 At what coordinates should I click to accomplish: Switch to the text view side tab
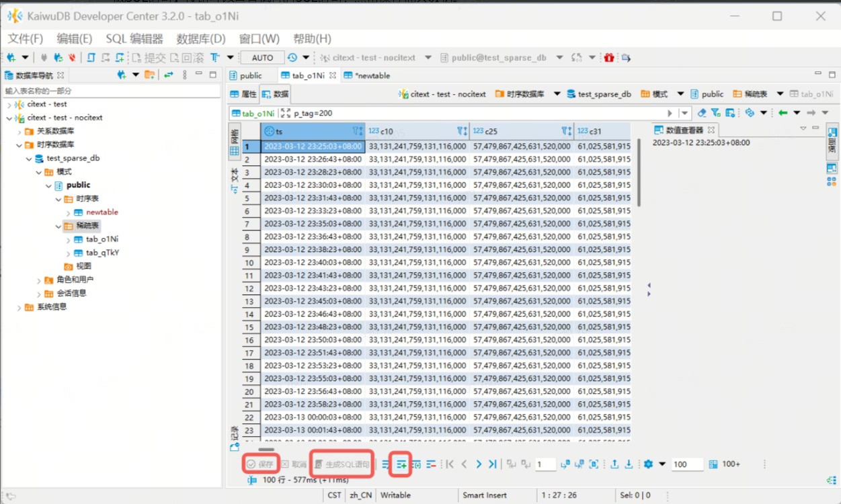tap(235, 180)
